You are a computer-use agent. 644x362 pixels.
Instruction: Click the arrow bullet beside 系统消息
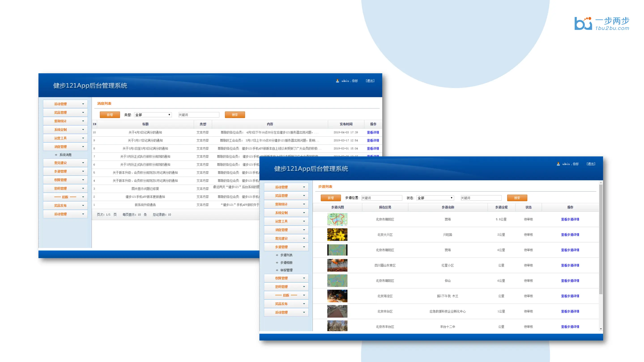point(56,155)
